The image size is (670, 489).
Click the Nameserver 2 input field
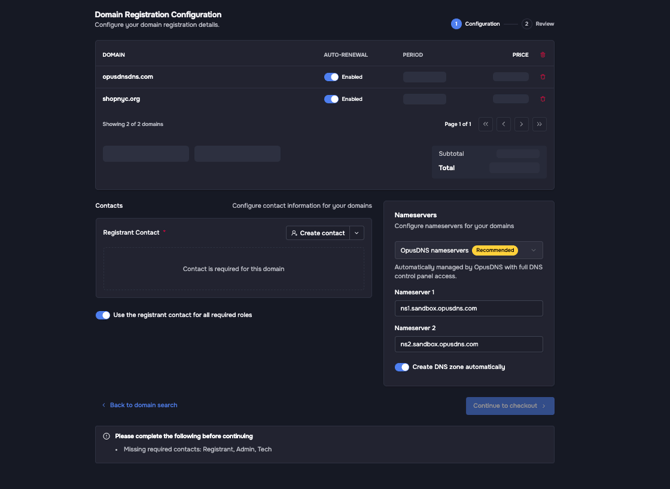coord(469,344)
